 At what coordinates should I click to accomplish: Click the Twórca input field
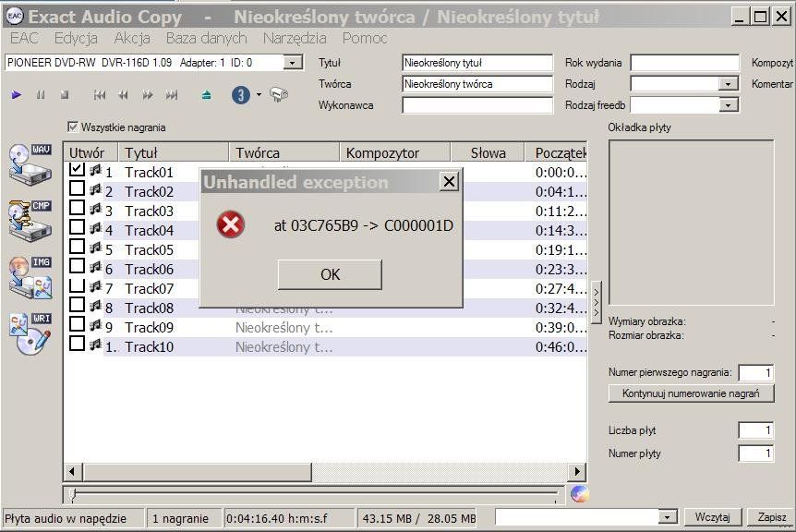click(x=477, y=84)
